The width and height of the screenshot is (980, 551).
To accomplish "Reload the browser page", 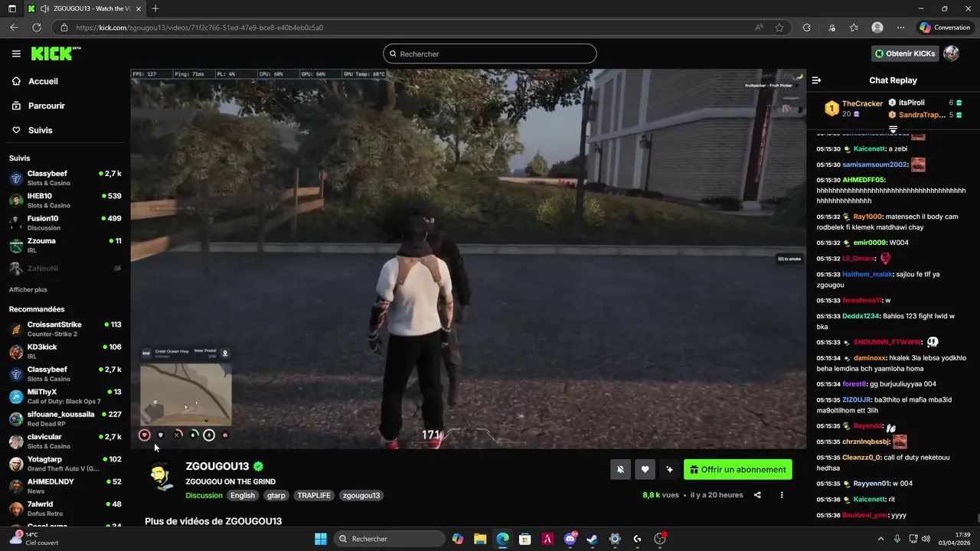I will (x=36, y=28).
